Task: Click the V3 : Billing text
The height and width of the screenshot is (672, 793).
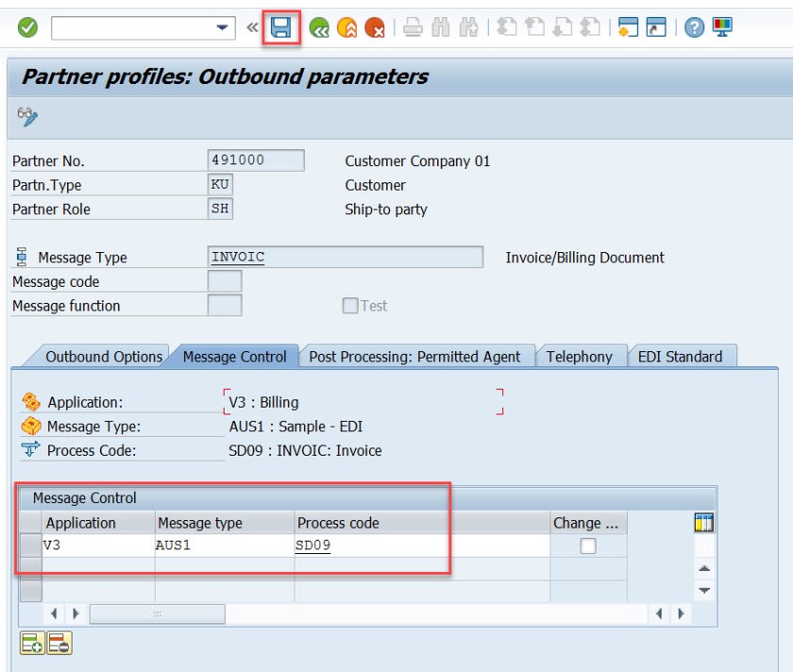Action: click(263, 402)
